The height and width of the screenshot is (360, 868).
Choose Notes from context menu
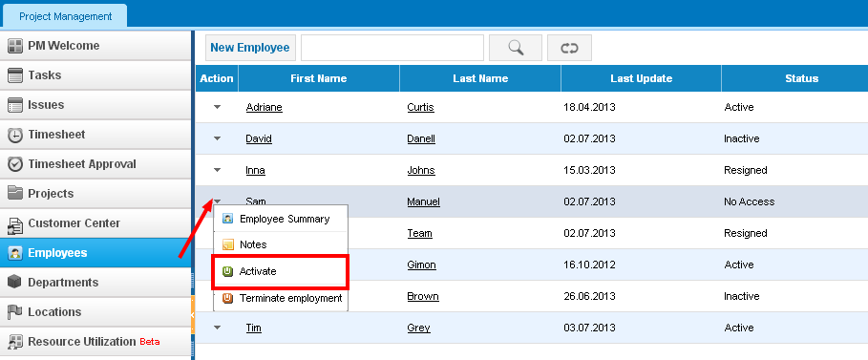pos(281,244)
